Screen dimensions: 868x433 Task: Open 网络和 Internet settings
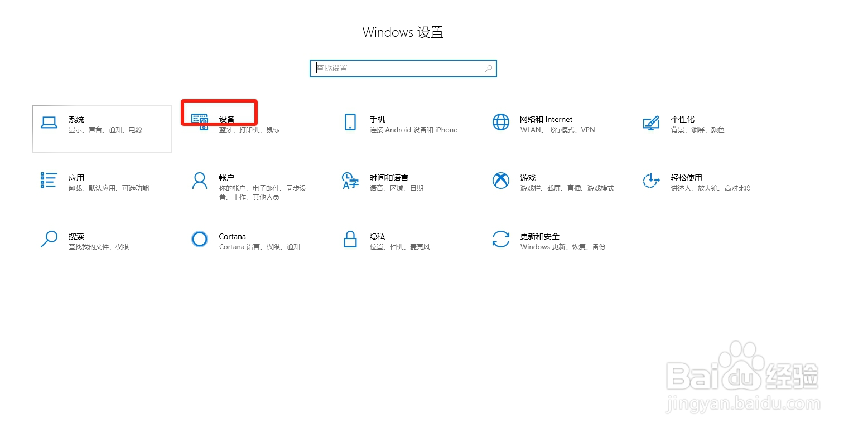[x=541, y=124]
